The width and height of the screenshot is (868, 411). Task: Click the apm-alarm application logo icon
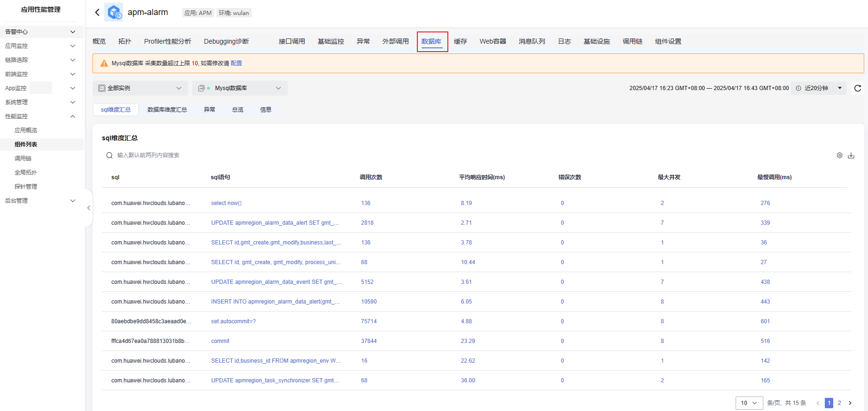[114, 12]
